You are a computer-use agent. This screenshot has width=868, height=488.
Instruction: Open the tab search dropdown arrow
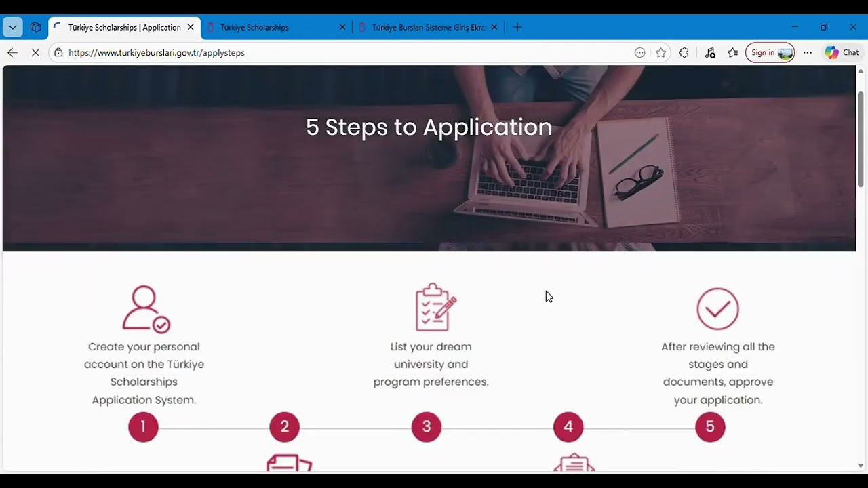(x=13, y=27)
